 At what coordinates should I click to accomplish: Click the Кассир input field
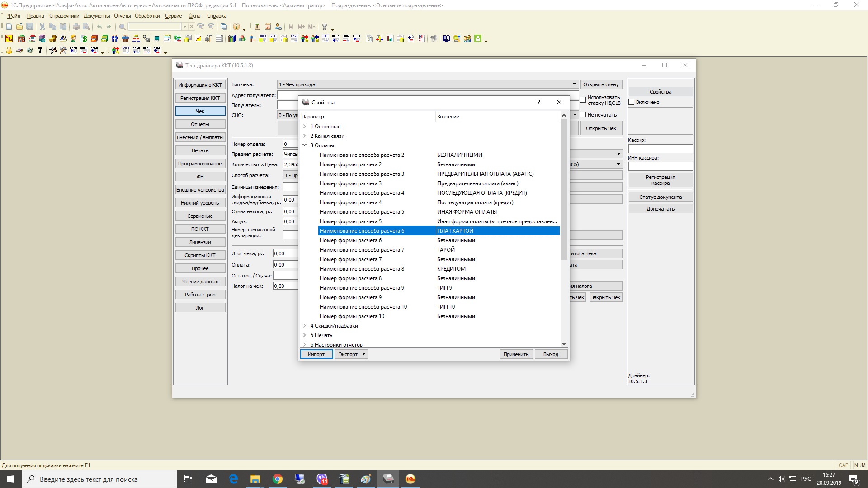tap(660, 149)
